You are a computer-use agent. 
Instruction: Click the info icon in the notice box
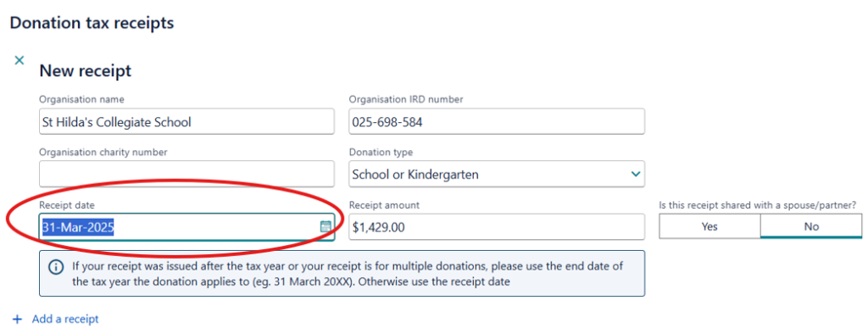point(56,267)
